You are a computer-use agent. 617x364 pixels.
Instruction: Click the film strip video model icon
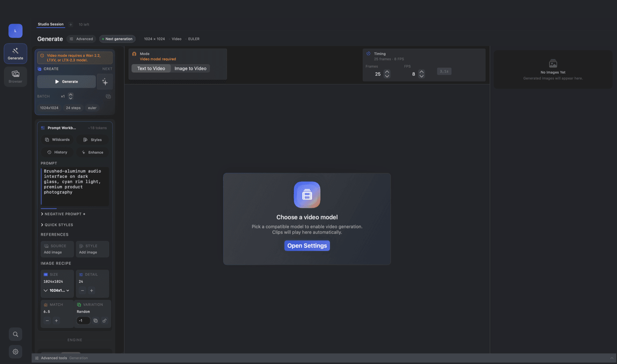pos(307,195)
